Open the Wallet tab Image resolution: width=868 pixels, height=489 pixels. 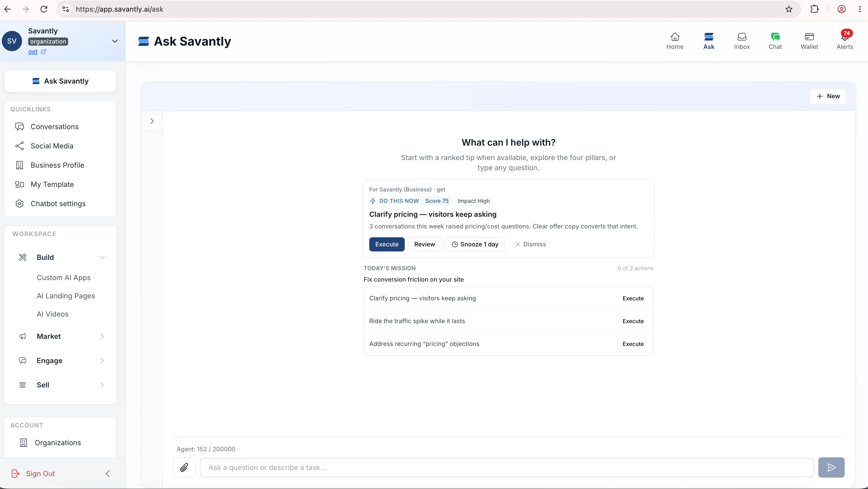click(809, 41)
